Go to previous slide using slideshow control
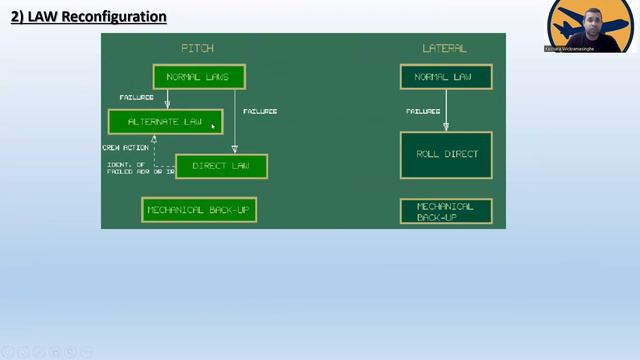Screen dimensions: 640x360 coord(7,352)
